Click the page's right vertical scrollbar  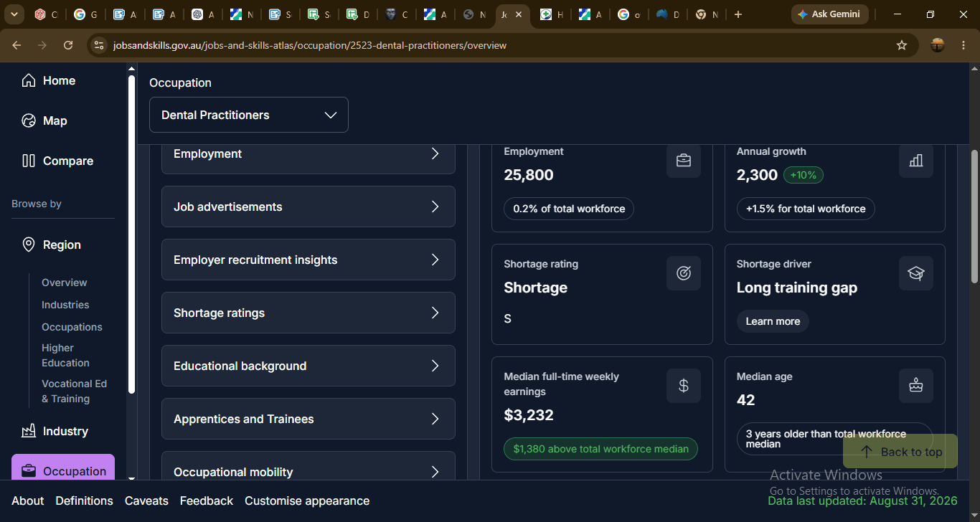click(x=974, y=215)
